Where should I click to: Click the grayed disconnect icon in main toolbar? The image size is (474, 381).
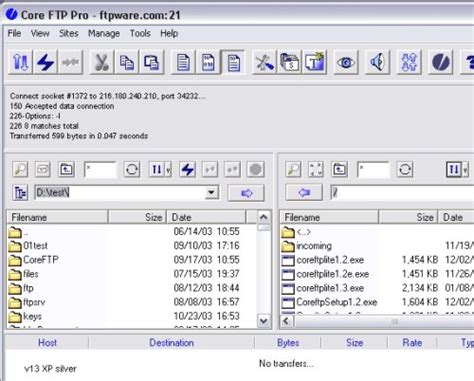pos(70,62)
